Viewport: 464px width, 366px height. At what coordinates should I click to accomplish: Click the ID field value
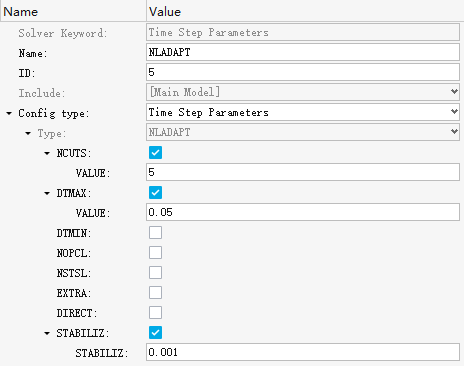[x=303, y=72]
